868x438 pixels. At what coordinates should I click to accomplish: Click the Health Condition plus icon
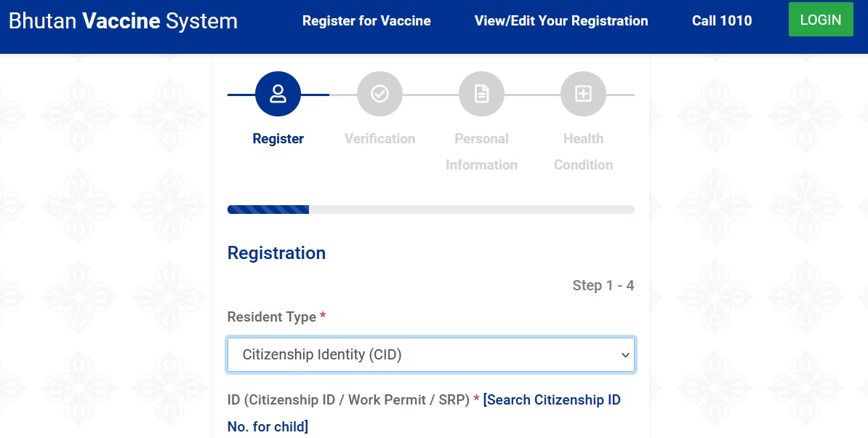click(x=583, y=94)
